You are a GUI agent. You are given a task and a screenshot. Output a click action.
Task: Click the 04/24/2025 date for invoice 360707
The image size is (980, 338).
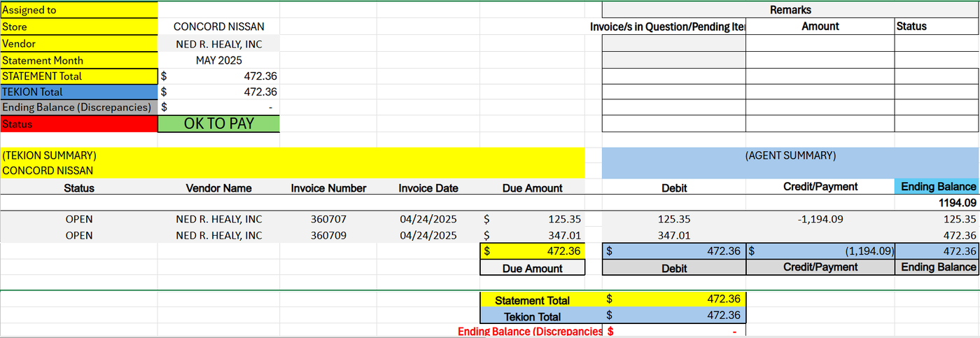[428, 219]
